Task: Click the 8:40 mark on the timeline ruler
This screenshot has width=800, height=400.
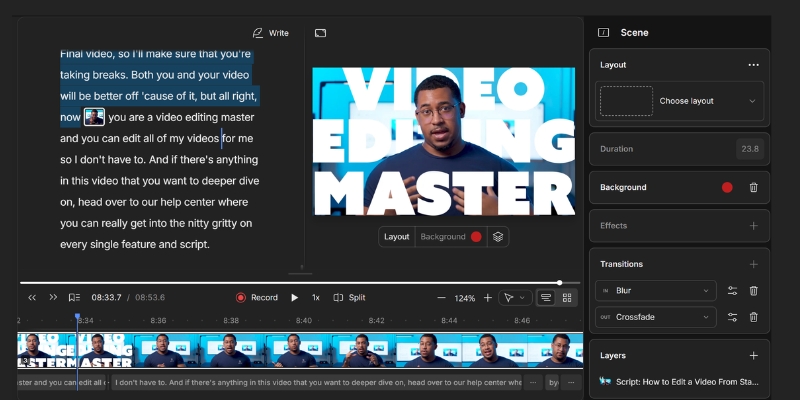Action: point(304,320)
